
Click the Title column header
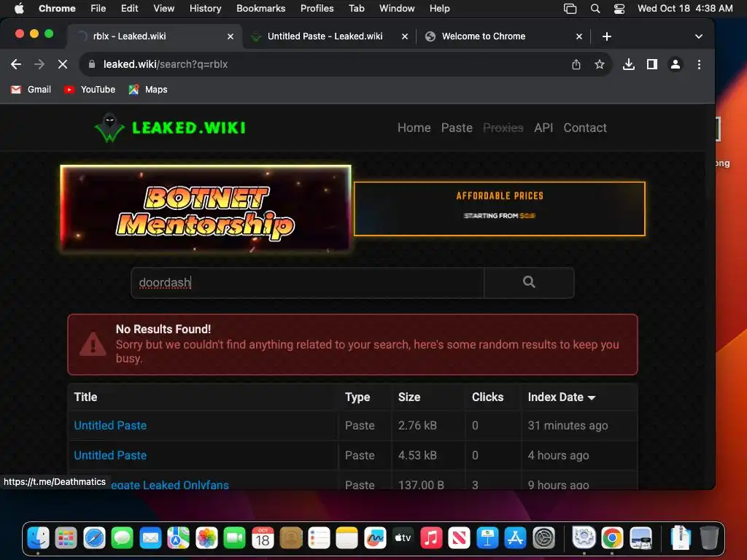(86, 397)
